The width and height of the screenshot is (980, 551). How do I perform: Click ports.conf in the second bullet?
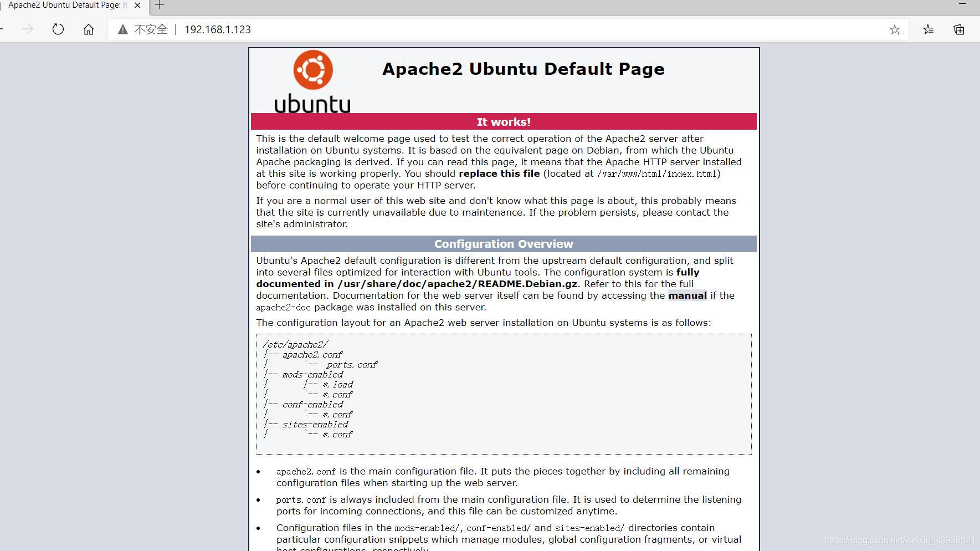click(301, 500)
